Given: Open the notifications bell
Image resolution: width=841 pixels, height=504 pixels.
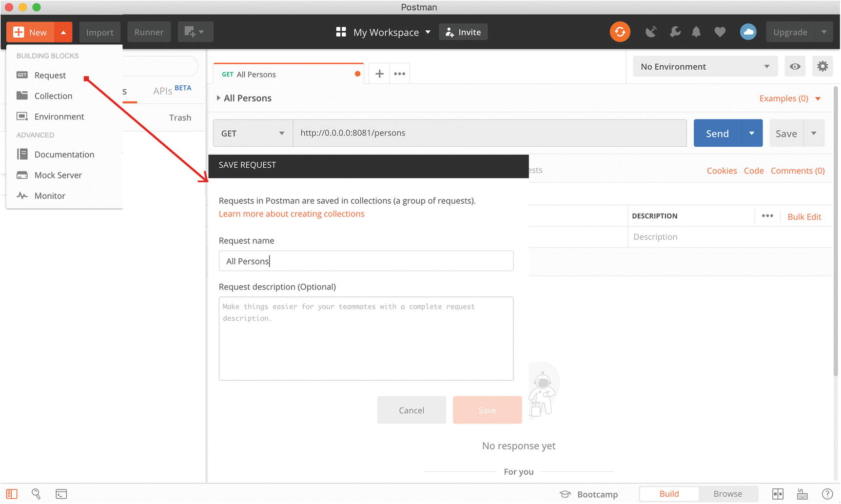Looking at the screenshot, I should [x=696, y=32].
